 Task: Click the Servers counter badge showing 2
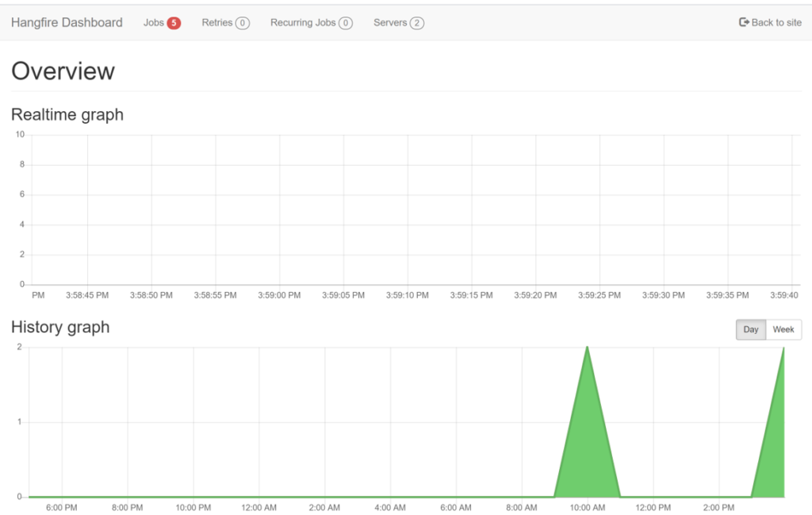click(418, 22)
